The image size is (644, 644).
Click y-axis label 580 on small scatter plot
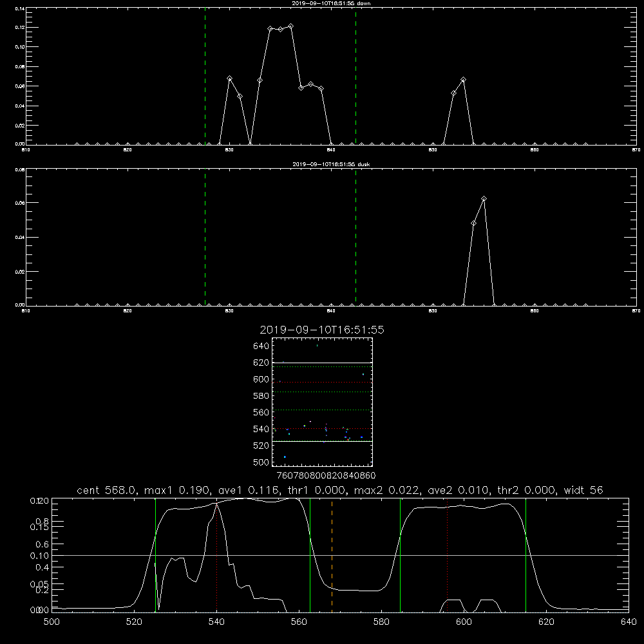point(261,396)
